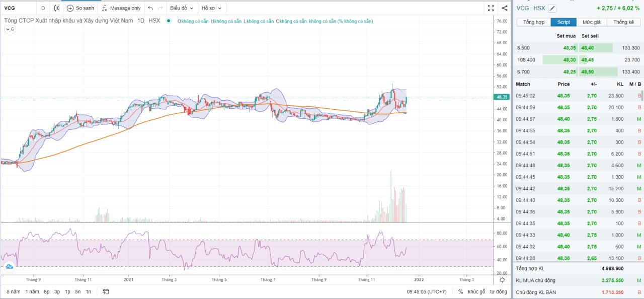Toggle tự động auto scale

pos(499,291)
